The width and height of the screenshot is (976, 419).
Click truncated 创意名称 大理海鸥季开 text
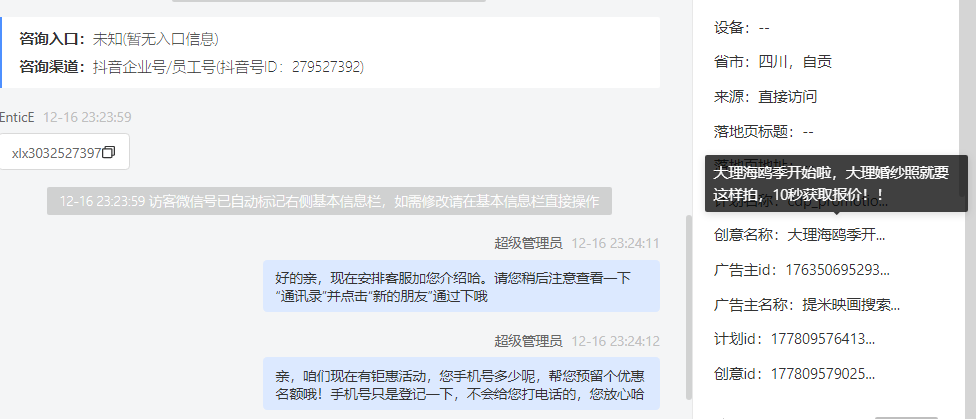click(836, 235)
